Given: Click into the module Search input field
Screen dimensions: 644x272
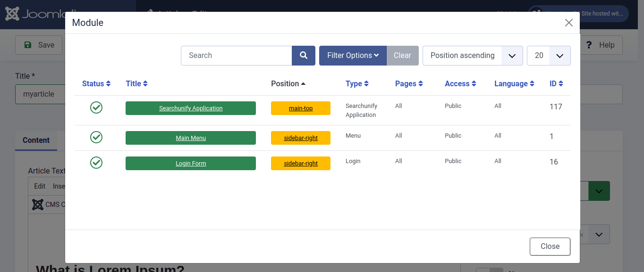Looking at the screenshot, I should (x=236, y=56).
